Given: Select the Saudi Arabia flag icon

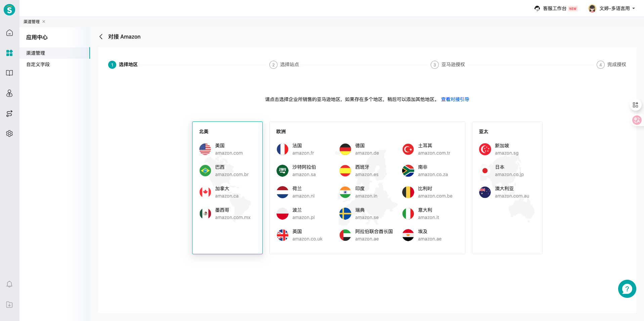Looking at the screenshot, I should 282,171.
